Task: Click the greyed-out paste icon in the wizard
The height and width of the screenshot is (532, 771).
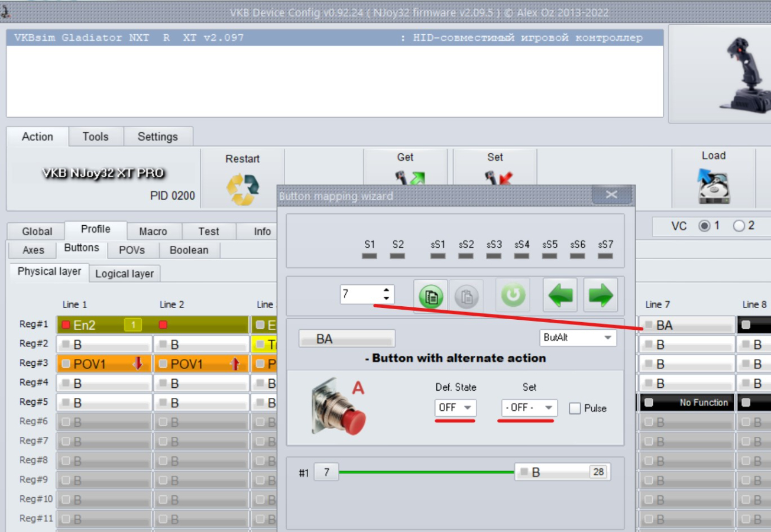Action: tap(466, 296)
